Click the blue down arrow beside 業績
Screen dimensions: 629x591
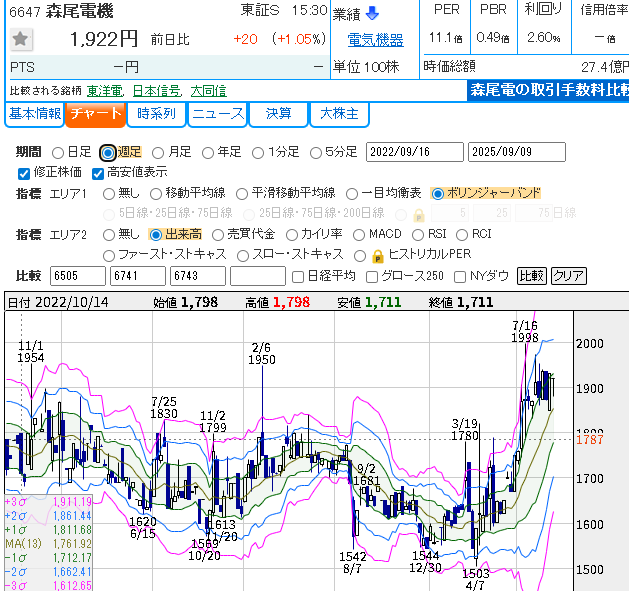[372, 14]
